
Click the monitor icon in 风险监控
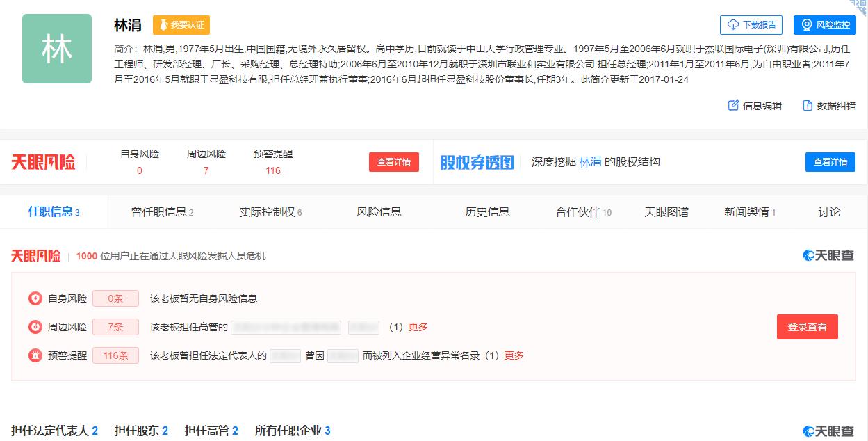coord(807,25)
